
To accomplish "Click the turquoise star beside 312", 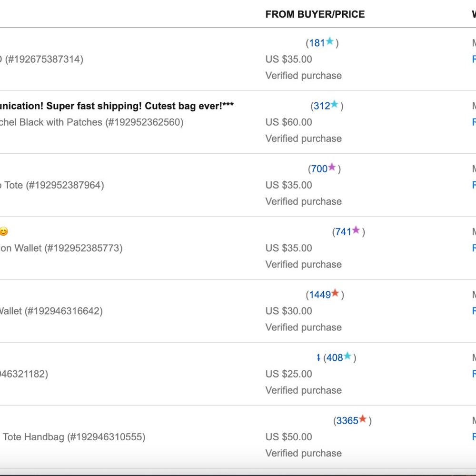I will click(334, 104).
